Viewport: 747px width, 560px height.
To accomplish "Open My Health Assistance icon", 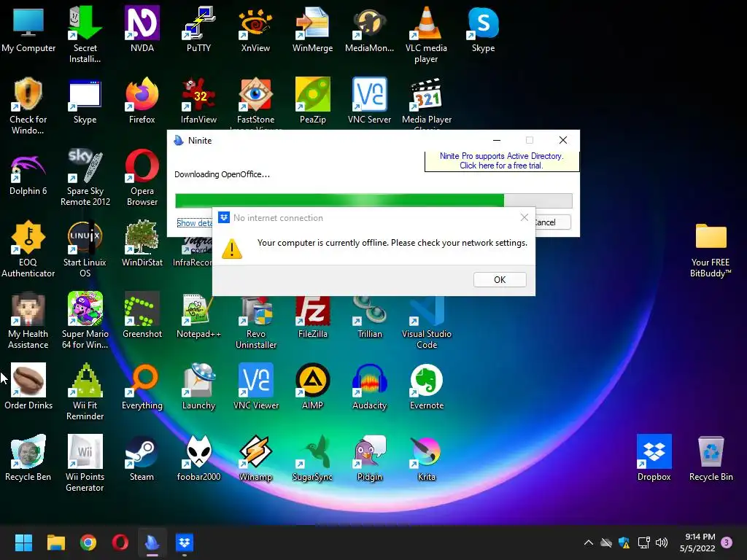I will click(28, 321).
